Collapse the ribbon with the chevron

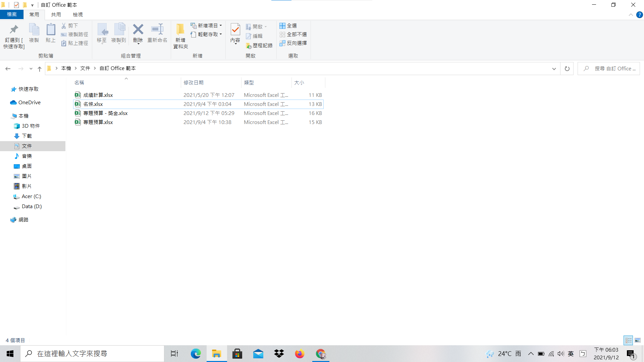click(x=631, y=15)
